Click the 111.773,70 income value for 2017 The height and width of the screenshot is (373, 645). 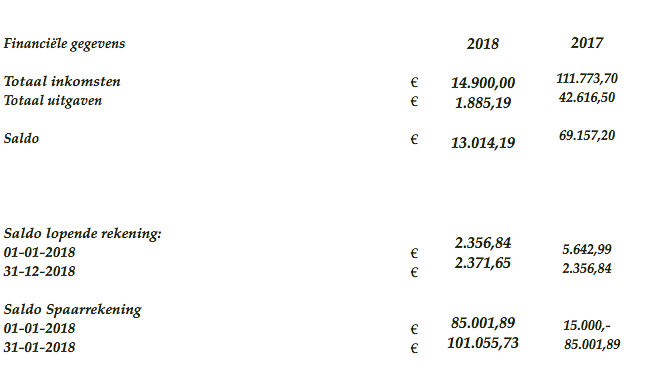coord(587,78)
